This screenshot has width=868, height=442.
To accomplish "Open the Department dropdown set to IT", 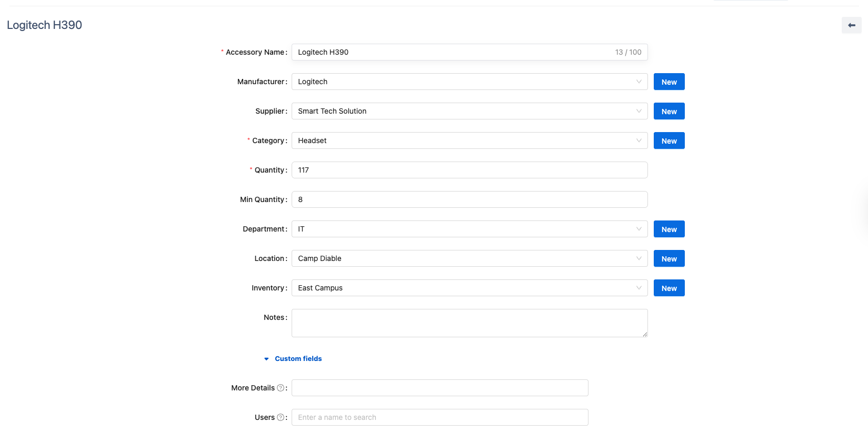I will 469,229.
